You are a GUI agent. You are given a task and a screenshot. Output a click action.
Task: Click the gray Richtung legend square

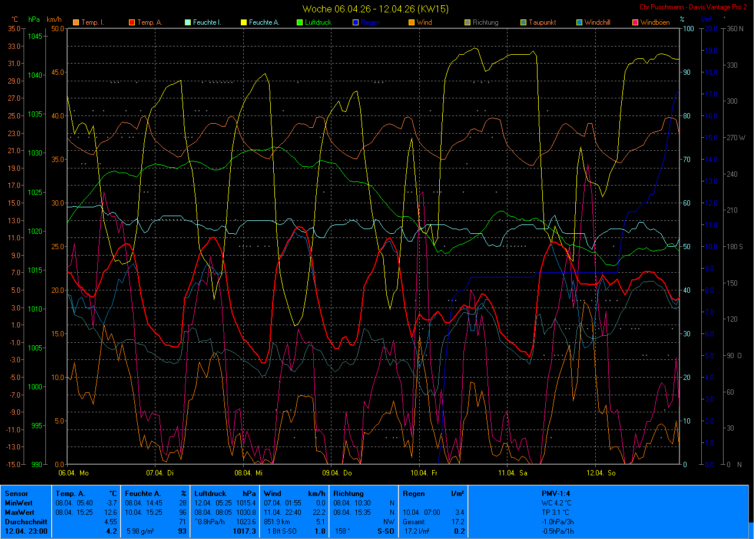[x=467, y=22]
